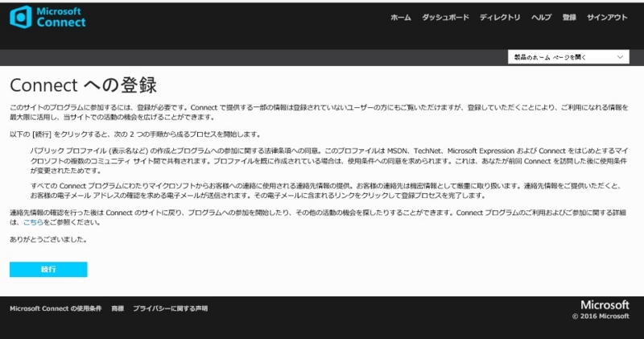Follow the こちら link

click(33, 222)
